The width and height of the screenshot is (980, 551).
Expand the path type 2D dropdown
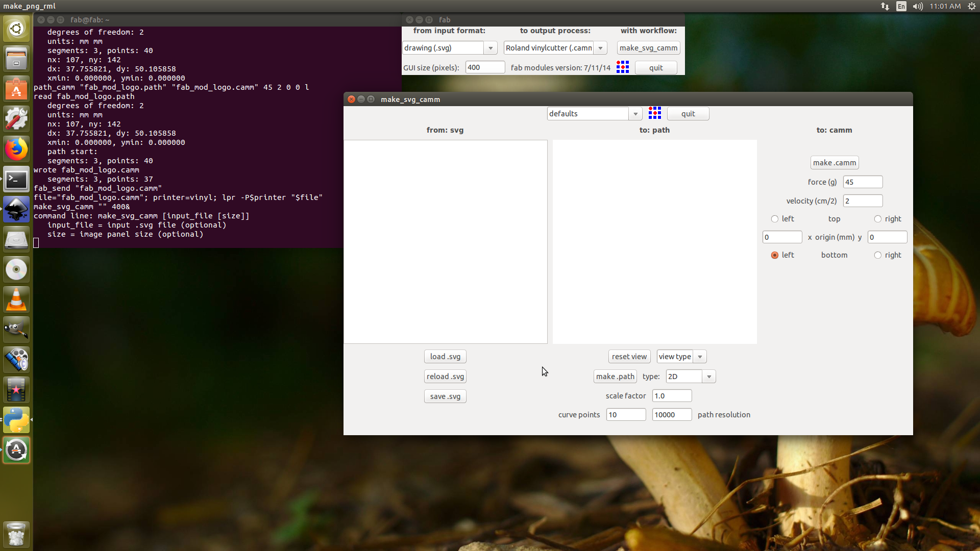point(709,377)
